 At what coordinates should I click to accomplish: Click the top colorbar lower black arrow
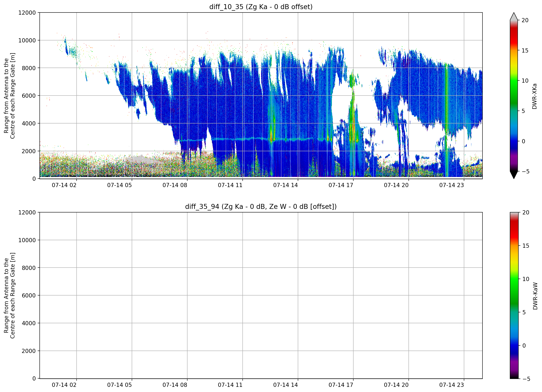[x=514, y=175]
